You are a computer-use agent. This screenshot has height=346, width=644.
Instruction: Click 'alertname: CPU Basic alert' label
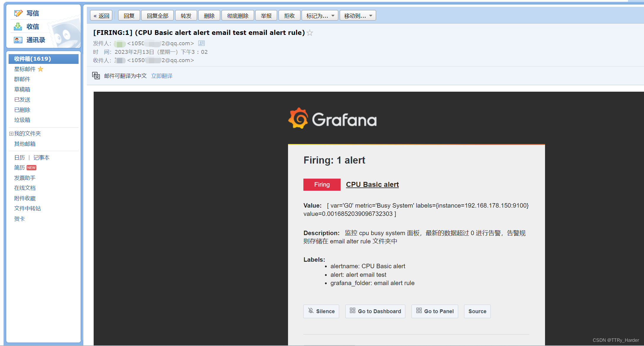click(367, 266)
